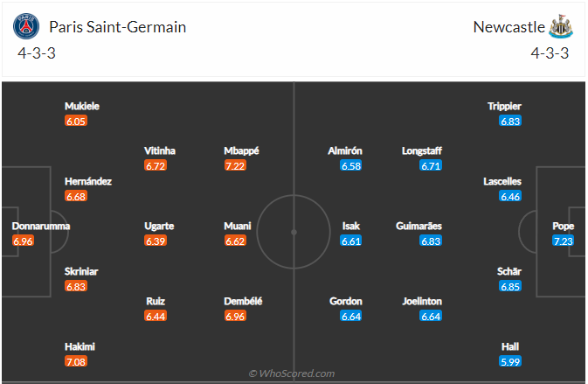Select Vitinha's 6.72 rating badge

156,165
